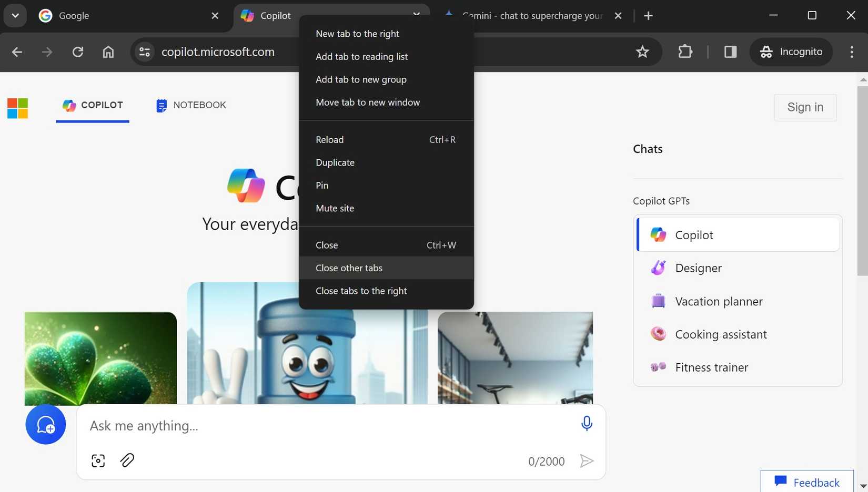
Task: Click the Sign in button
Action: [805, 107]
